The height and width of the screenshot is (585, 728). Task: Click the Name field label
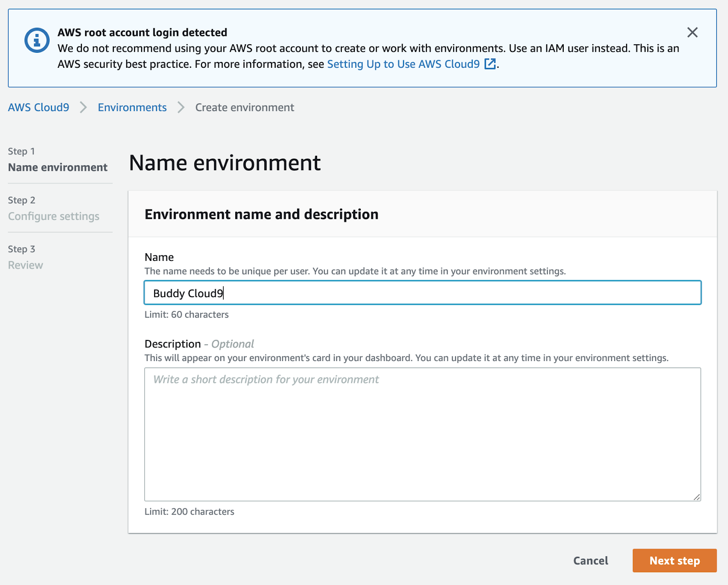[x=159, y=257]
